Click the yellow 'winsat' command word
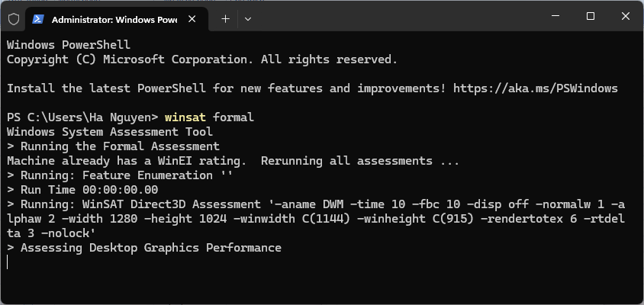This screenshot has width=644, height=305. 185,117
